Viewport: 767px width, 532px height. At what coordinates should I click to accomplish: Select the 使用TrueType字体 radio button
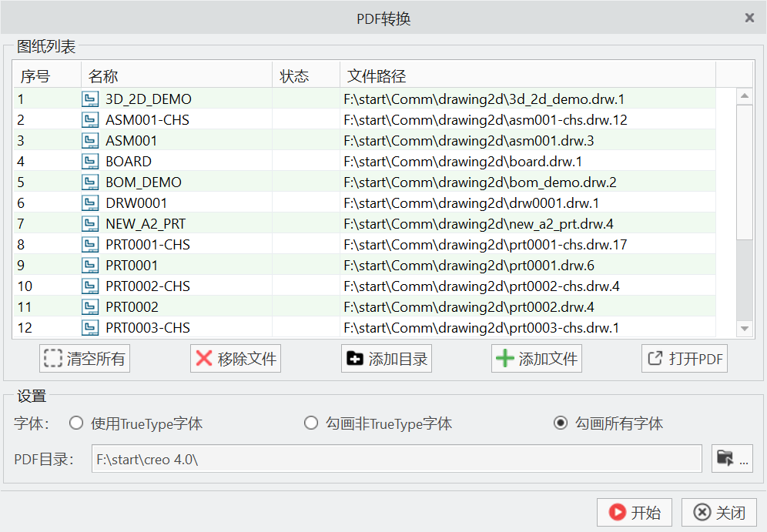tap(76, 423)
